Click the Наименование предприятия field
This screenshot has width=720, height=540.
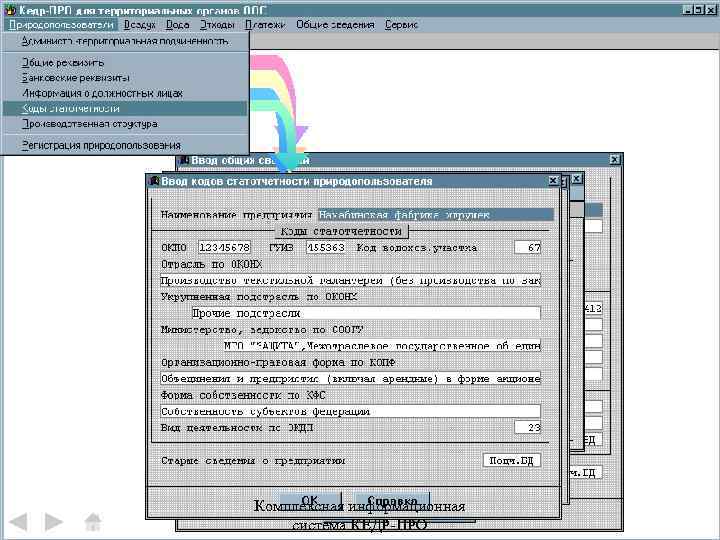[435, 215]
